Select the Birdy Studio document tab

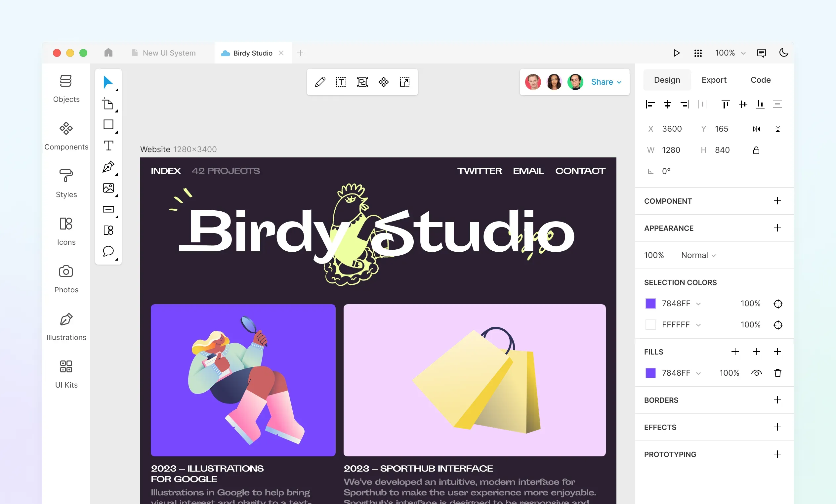(x=253, y=53)
